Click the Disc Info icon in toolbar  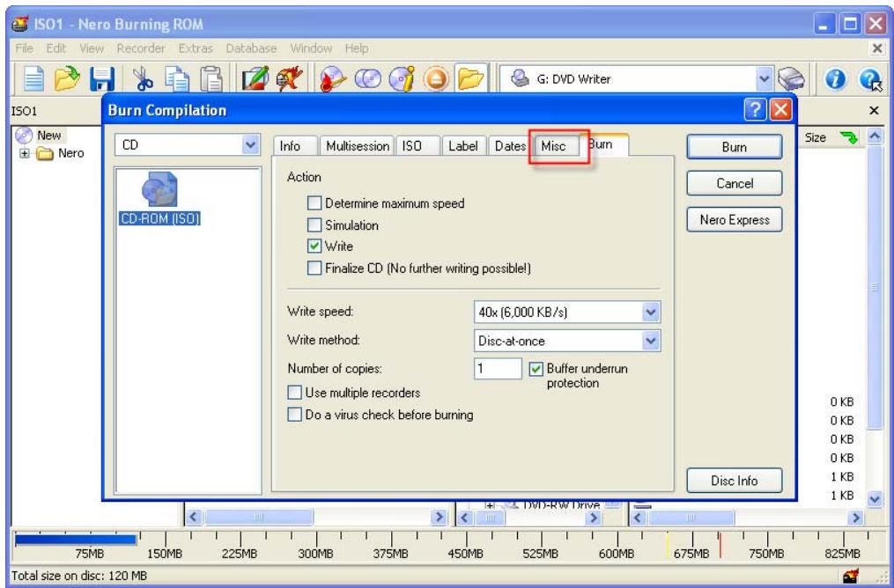403,79
